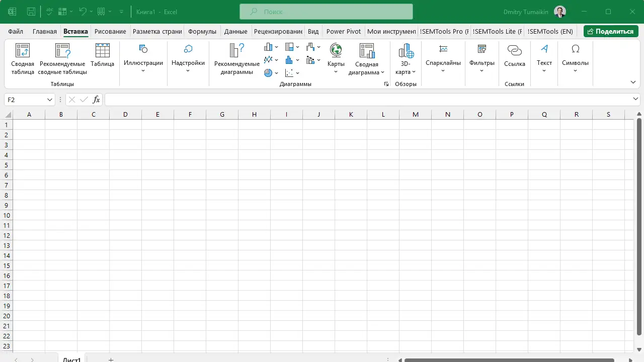
Task: Open Рекомендуемые сводные таблицы
Action: (x=63, y=59)
